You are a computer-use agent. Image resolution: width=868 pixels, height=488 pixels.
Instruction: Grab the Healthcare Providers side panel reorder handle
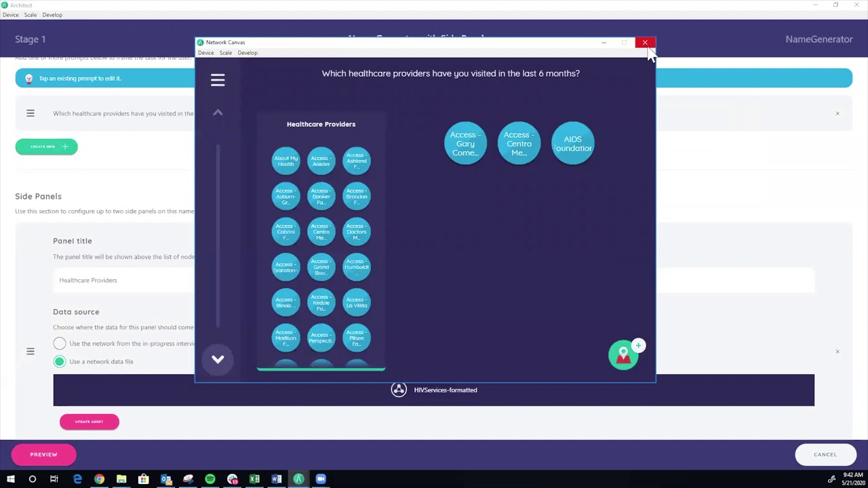coord(31,351)
